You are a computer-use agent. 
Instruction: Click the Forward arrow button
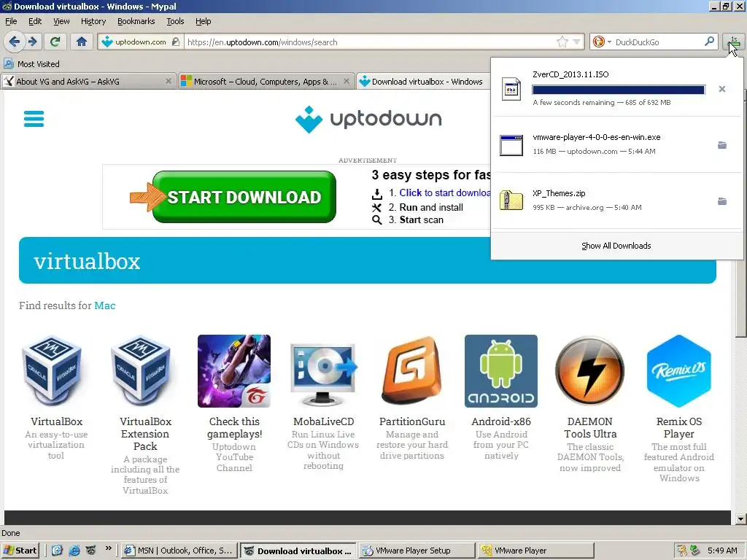click(33, 42)
